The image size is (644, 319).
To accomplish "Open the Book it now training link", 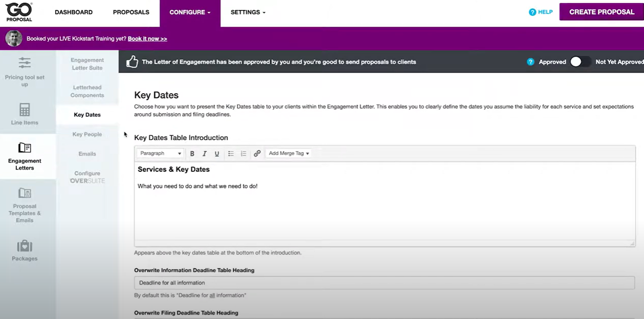I will (x=147, y=38).
